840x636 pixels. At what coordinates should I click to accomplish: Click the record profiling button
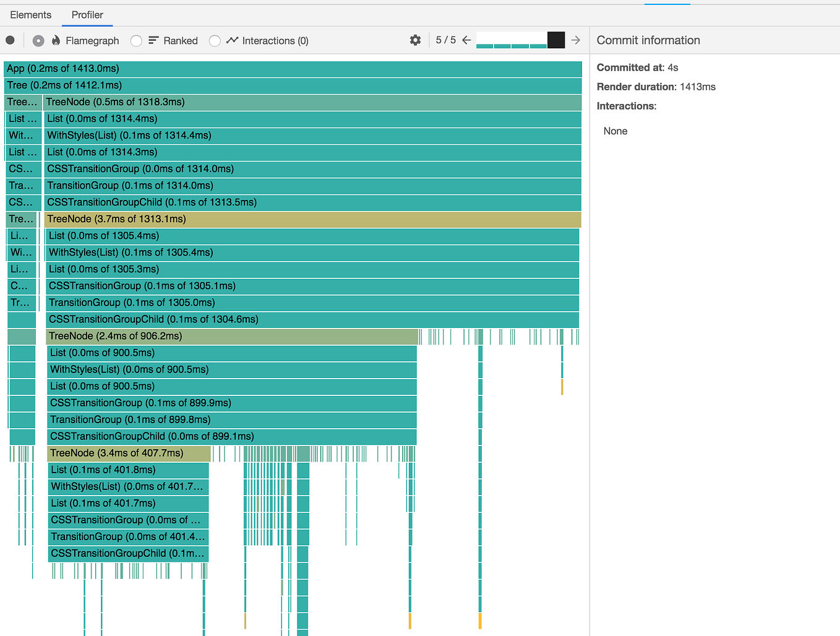click(x=10, y=40)
